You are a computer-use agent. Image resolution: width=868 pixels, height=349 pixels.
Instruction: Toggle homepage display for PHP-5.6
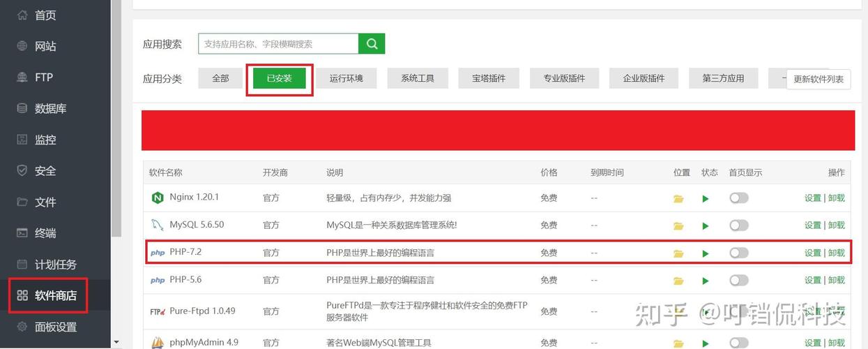(x=739, y=280)
